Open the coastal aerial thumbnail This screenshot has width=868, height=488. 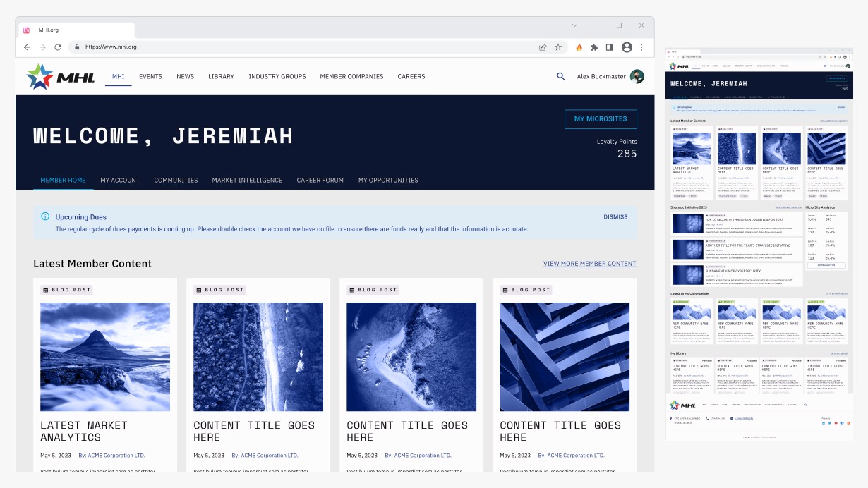point(411,357)
